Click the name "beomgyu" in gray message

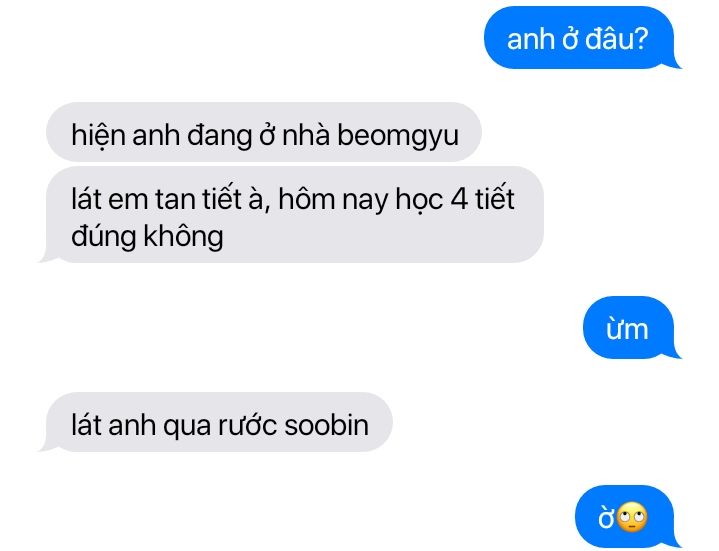point(398,136)
